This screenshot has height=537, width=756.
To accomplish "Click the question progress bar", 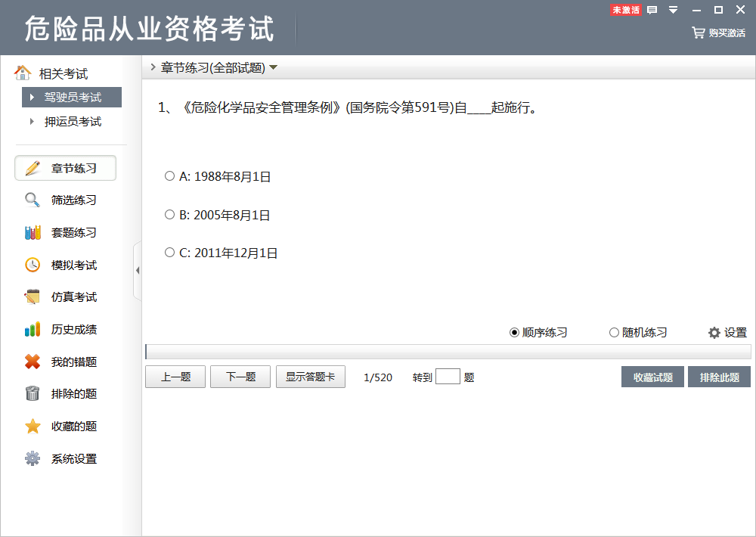I will pyautogui.click(x=449, y=349).
